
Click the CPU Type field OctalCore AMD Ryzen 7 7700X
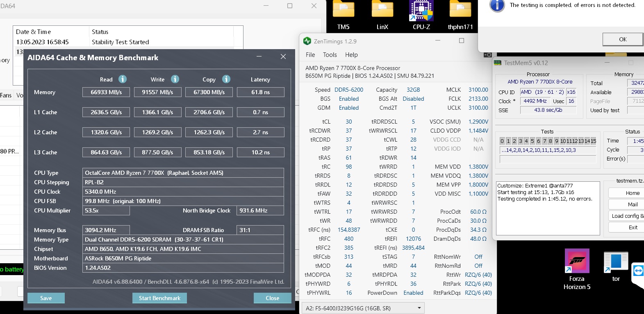tap(183, 173)
